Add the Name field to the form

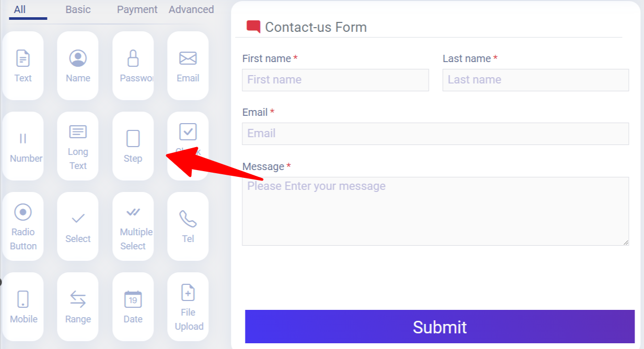(x=77, y=65)
